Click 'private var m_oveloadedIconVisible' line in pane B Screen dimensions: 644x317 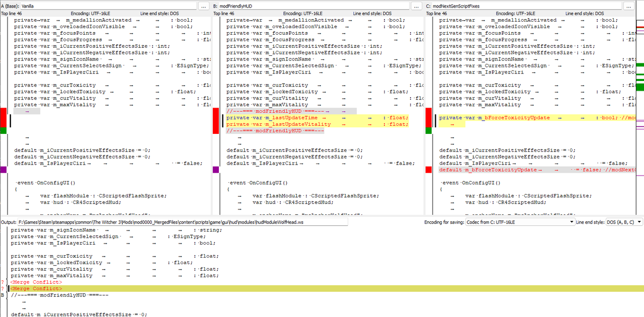(x=315, y=27)
